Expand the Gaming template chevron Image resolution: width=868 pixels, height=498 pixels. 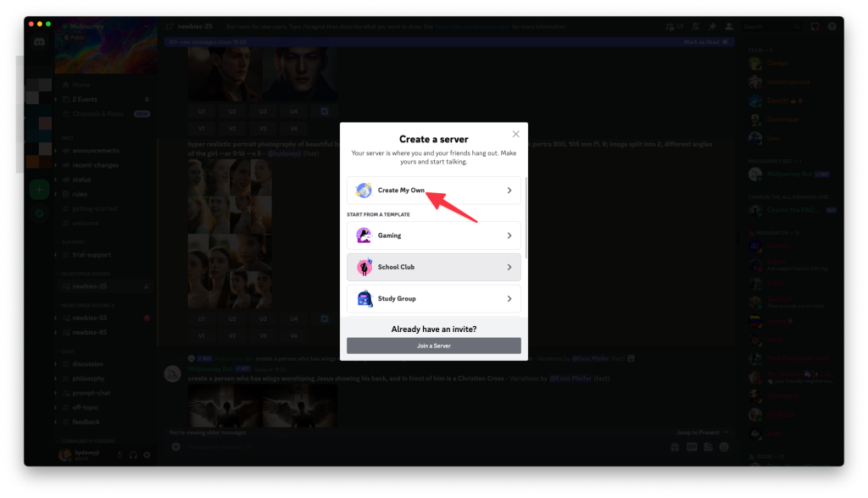coord(509,235)
